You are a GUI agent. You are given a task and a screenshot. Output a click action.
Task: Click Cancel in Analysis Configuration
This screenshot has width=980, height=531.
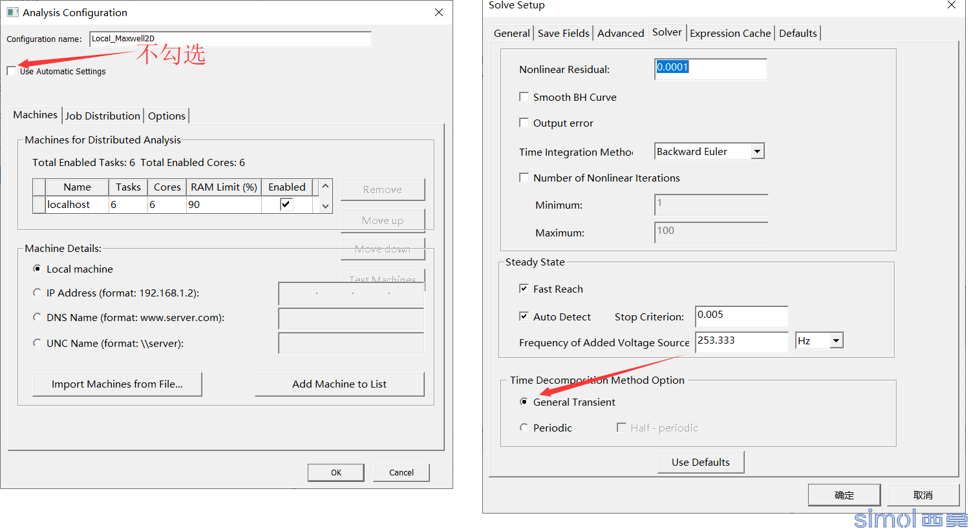tap(401, 472)
